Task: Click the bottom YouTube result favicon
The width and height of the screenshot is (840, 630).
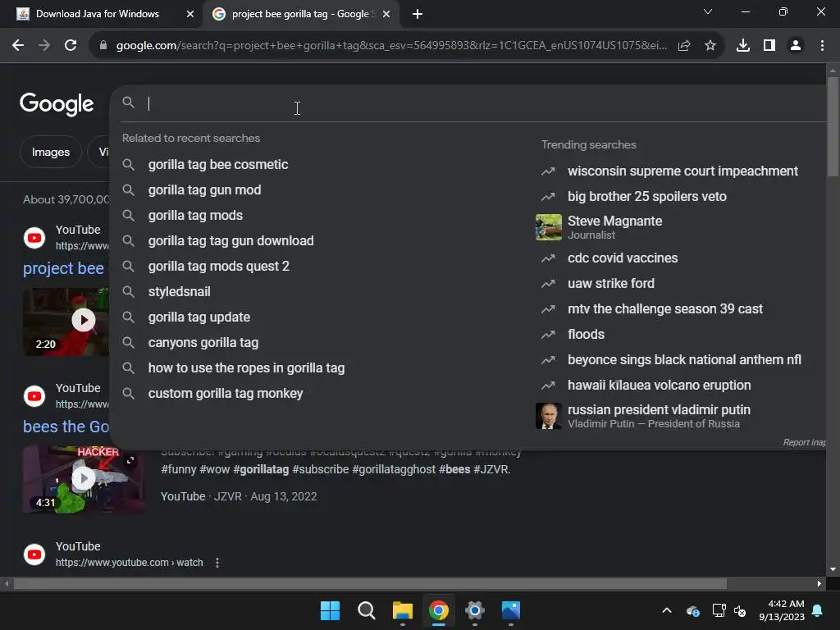Action: [x=34, y=555]
